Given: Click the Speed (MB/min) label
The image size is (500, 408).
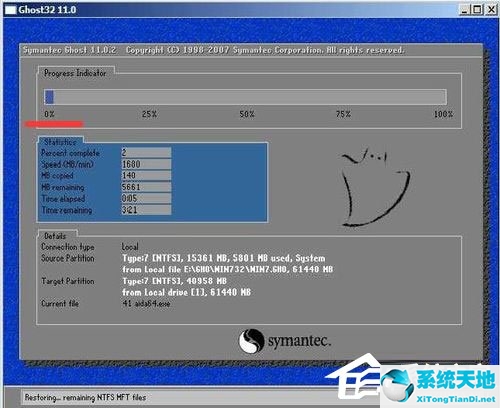Looking at the screenshot, I should [67, 164].
